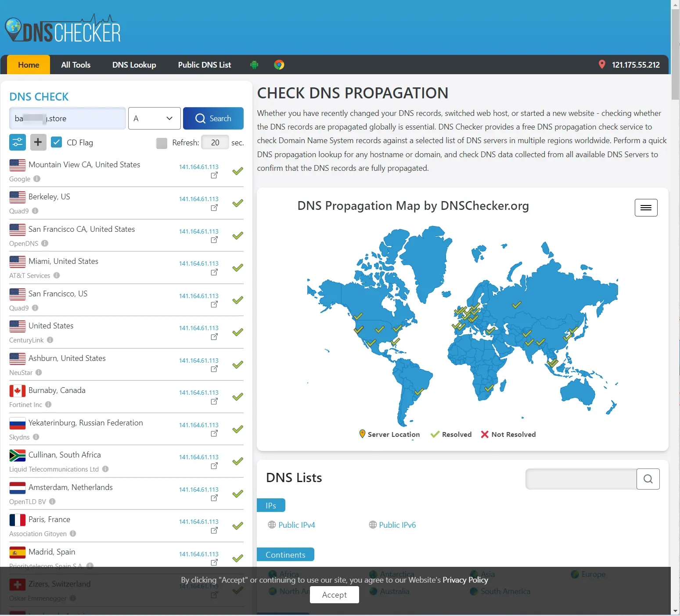Accept the cookie privacy notice
The image size is (680, 616).
[335, 595]
